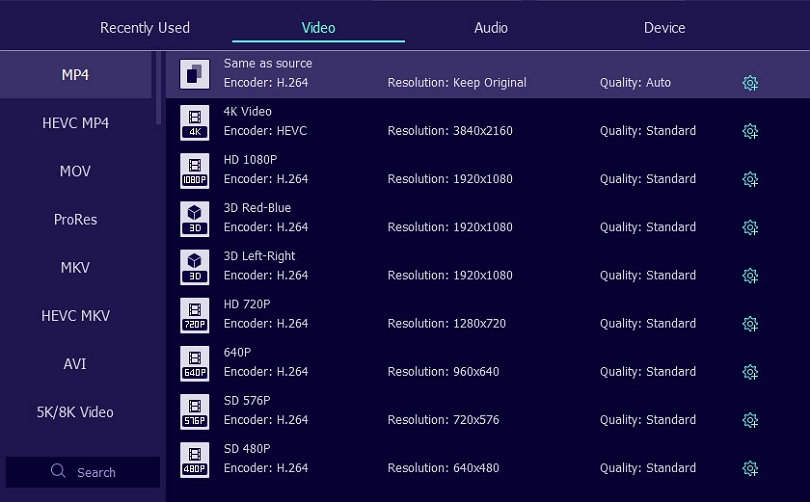Choose the 3D Red-Blue preset title
810x502 pixels.
pos(257,208)
